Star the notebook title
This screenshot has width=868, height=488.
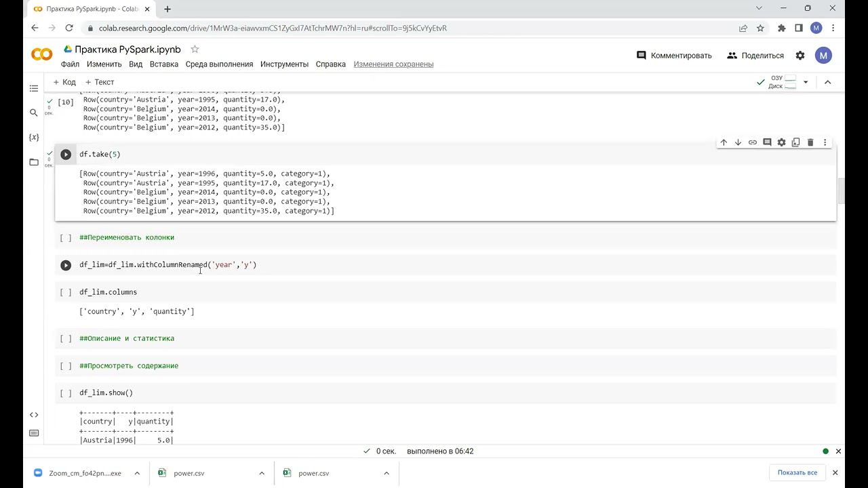pyautogui.click(x=195, y=49)
